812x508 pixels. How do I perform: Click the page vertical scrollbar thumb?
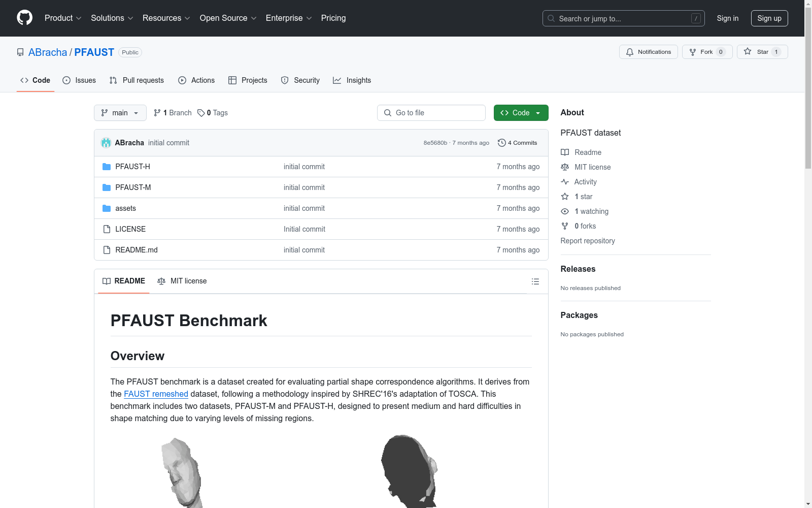coord(808,88)
